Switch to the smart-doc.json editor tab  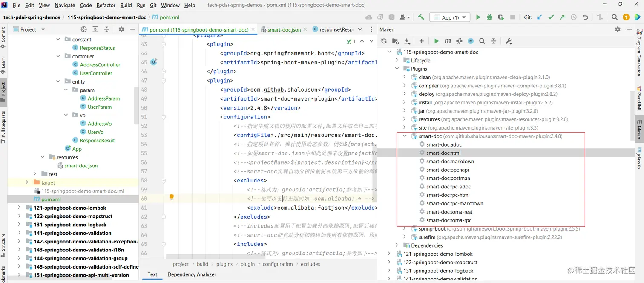[x=284, y=30]
